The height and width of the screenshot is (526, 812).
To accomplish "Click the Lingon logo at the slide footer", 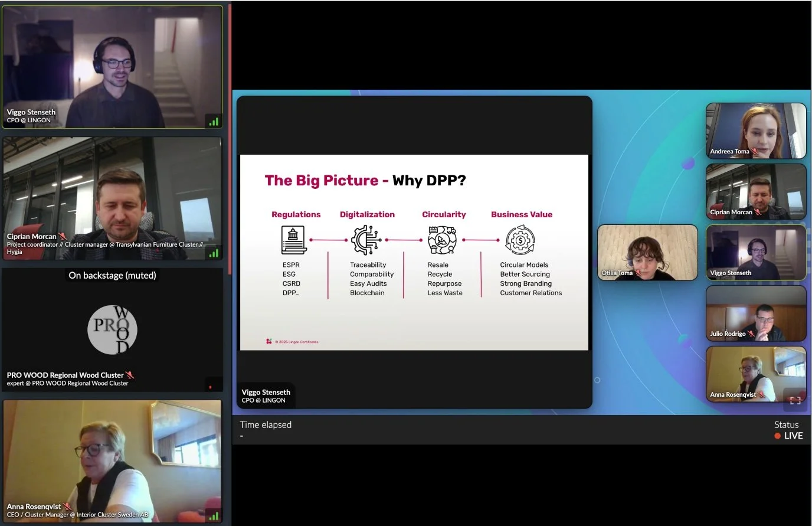I will 269,341.
